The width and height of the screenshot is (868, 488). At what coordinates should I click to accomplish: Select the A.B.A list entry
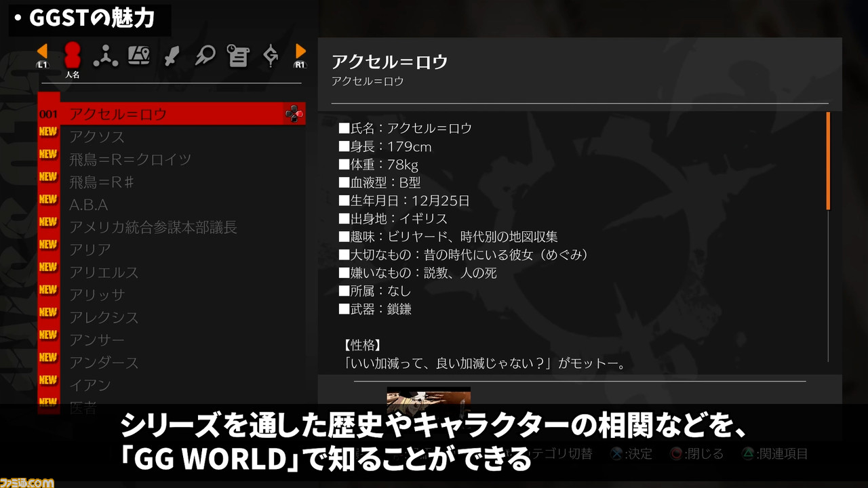[x=88, y=205]
